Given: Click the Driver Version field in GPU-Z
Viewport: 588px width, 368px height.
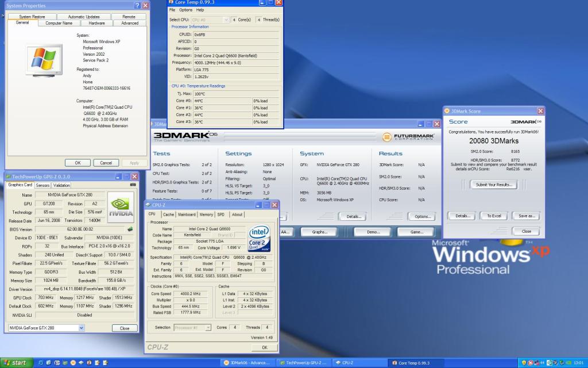Looking at the screenshot, I should [84, 289].
